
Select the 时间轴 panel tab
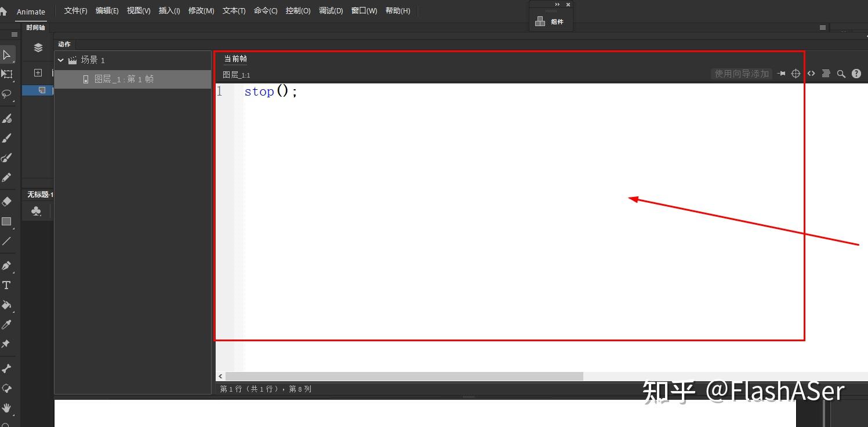pos(35,28)
